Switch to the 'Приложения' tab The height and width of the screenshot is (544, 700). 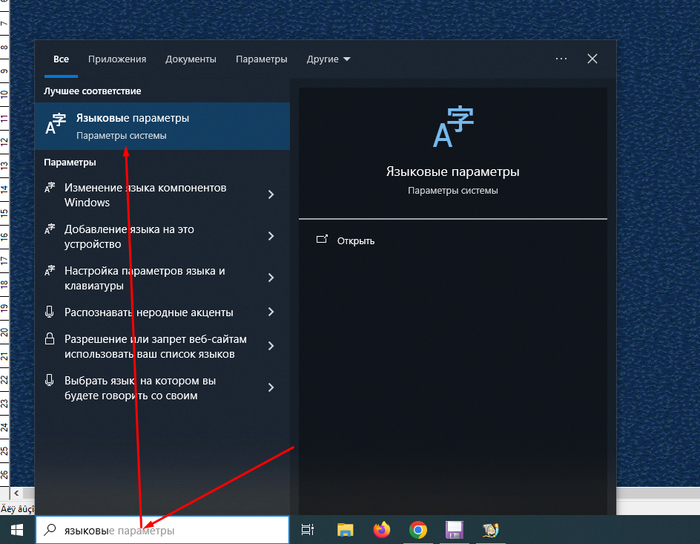click(x=117, y=59)
